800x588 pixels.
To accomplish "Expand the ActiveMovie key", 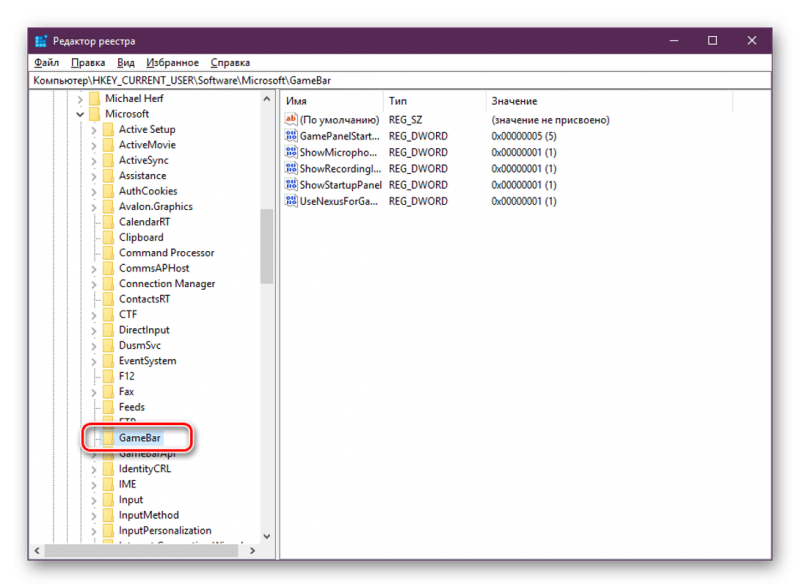I will point(94,145).
